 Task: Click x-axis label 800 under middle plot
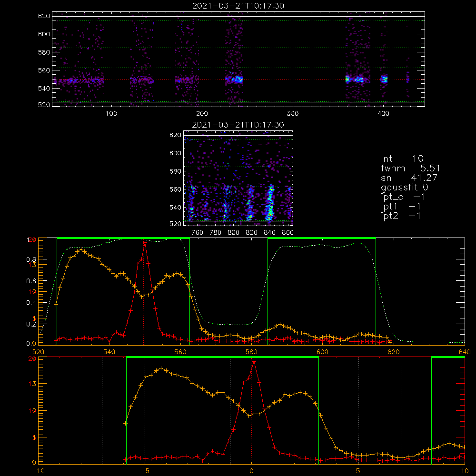[x=233, y=233]
